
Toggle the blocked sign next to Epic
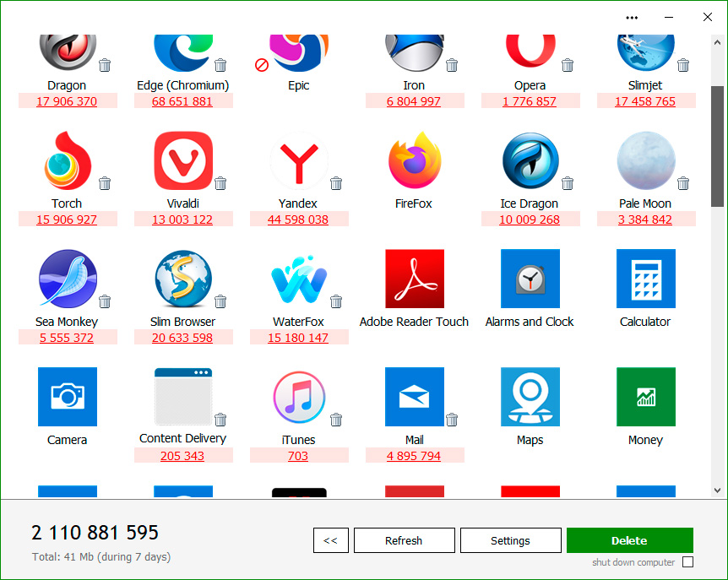(262, 65)
